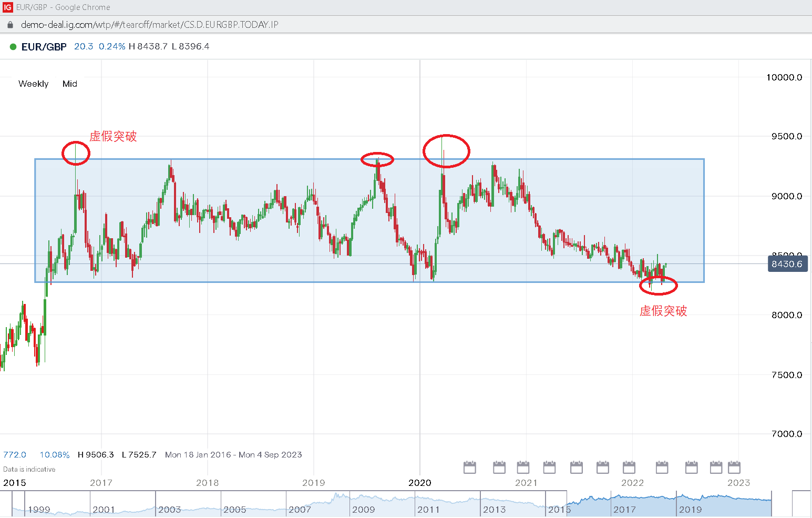
Task: Click the 20.3 price change value
Action: [84, 47]
